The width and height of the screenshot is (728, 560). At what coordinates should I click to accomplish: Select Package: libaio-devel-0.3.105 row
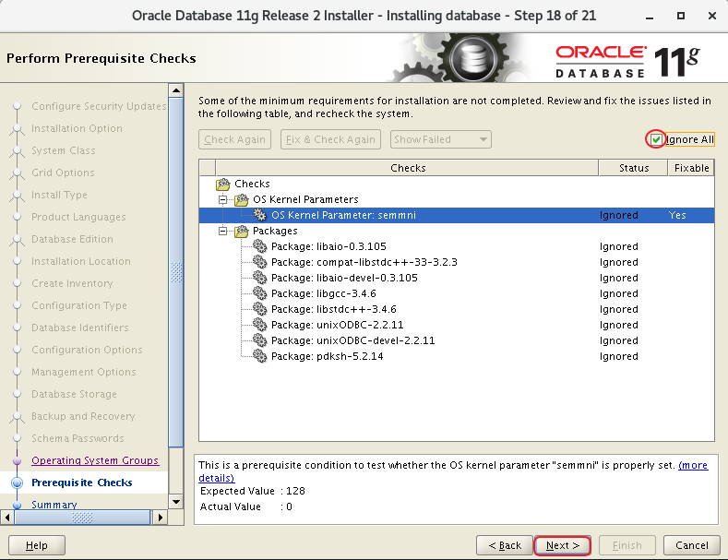(457, 278)
